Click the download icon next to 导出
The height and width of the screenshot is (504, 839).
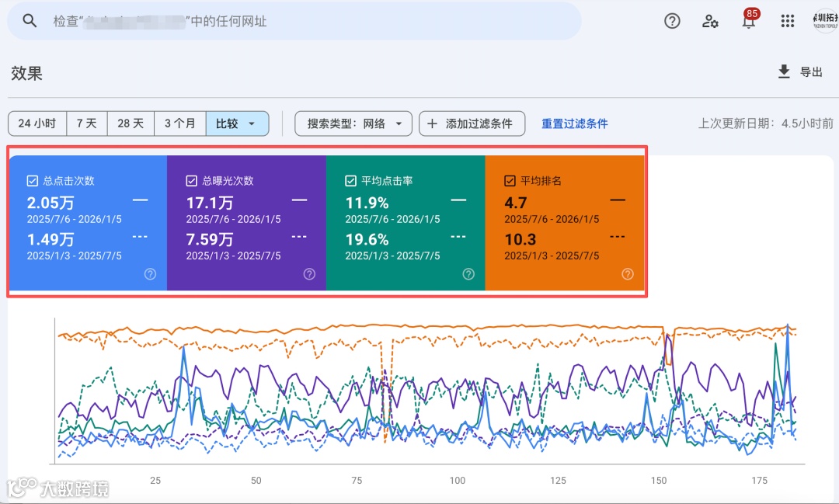click(784, 71)
